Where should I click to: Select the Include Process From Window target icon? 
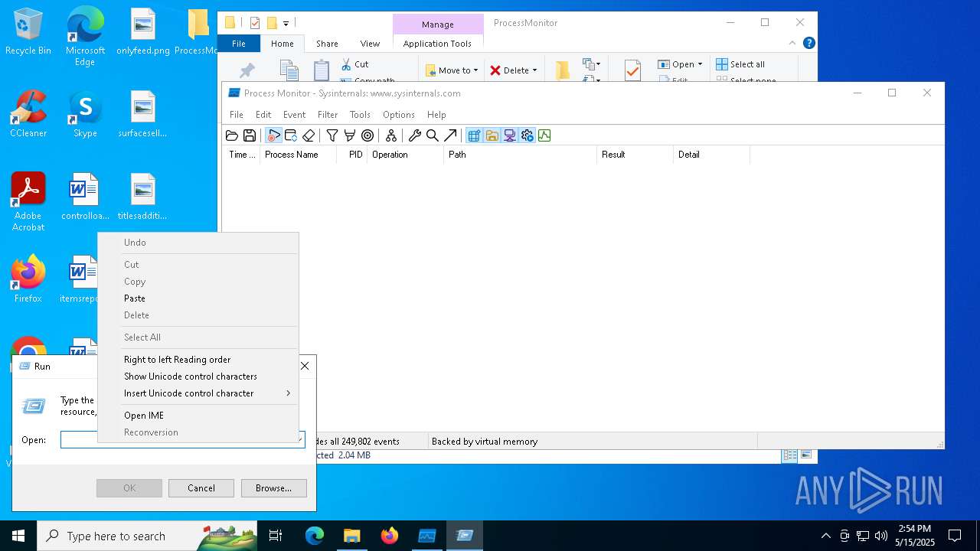(x=367, y=135)
